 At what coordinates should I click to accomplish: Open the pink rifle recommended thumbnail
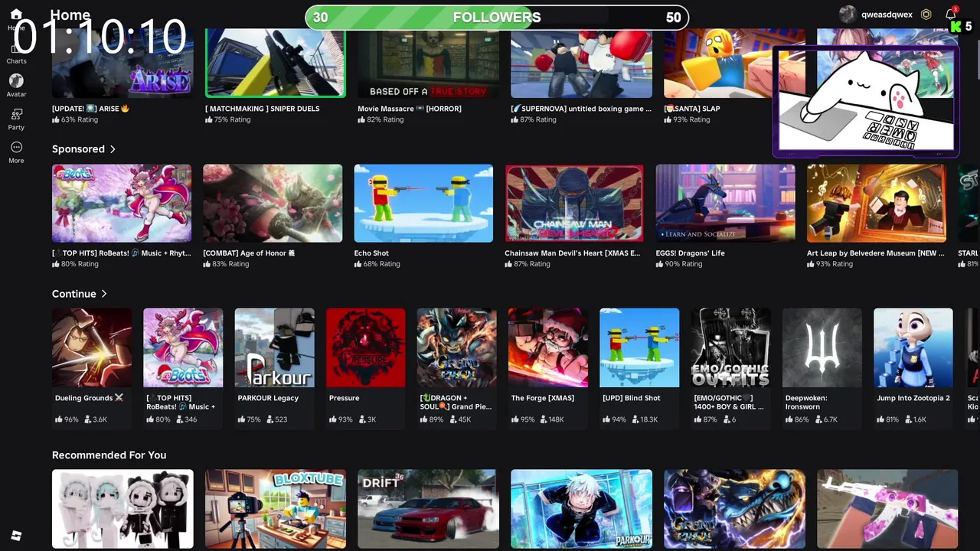887,509
